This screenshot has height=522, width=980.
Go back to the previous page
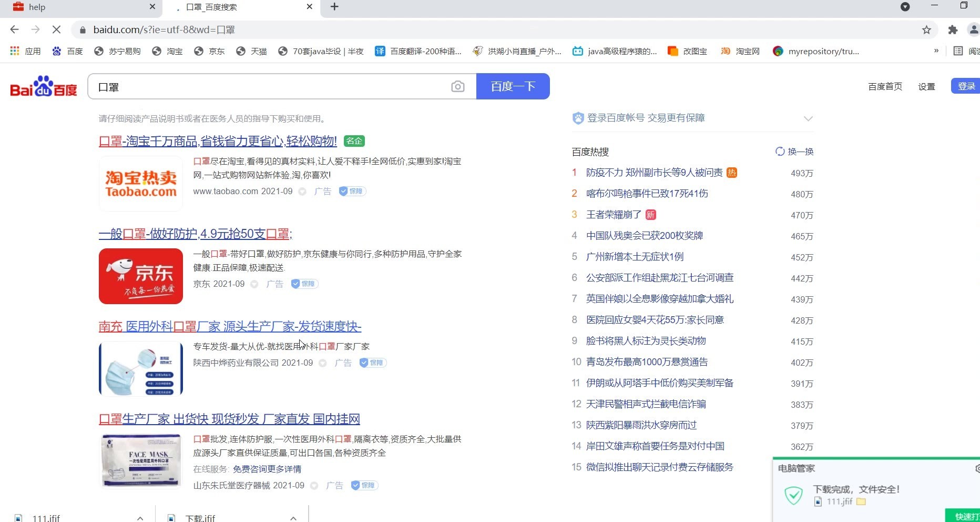click(15, 30)
